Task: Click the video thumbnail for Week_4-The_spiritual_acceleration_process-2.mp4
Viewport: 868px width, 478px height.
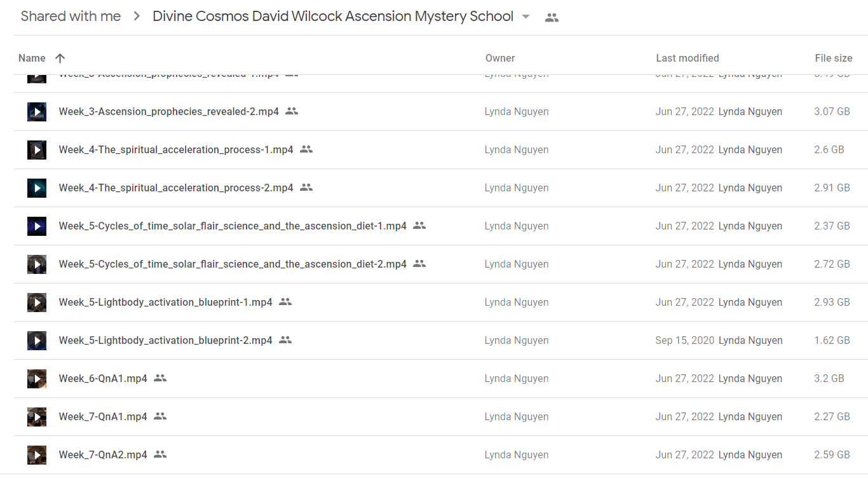Action: coord(37,188)
